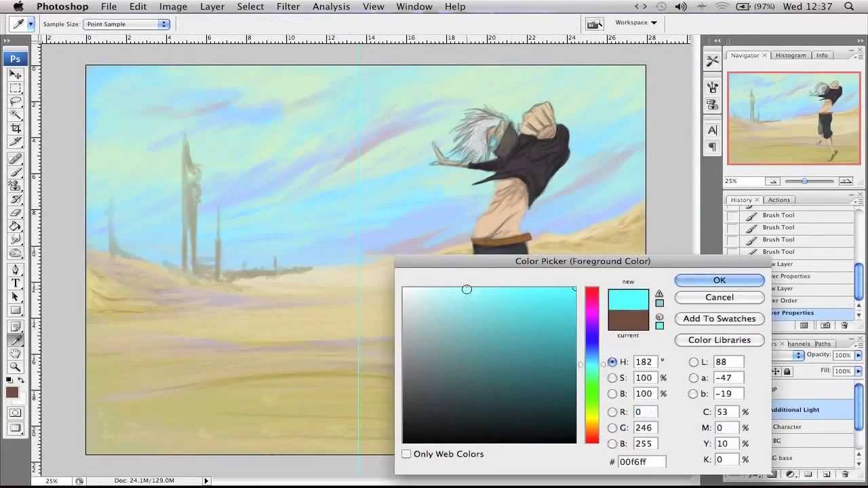This screenshot has height=488, width=868.
Task: Select the Zoom magnifier tool
Action: pos(15,367)
